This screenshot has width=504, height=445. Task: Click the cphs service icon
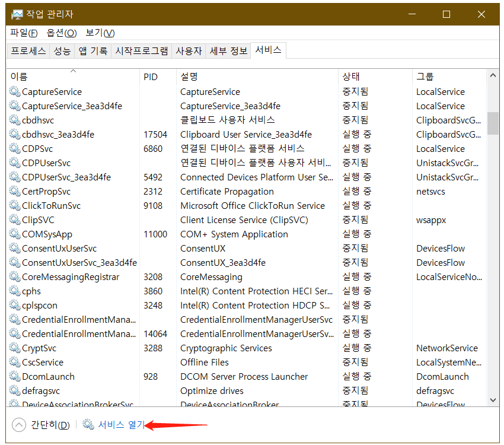tap(14, 291)
